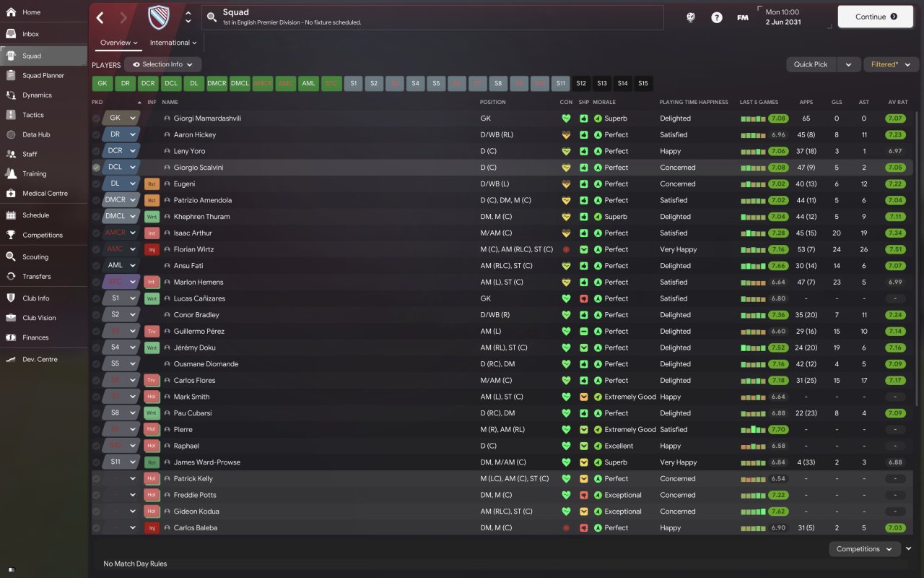Open the Staff sidebar icon
This screenshot has height=578, width=924.
(11, 154)
